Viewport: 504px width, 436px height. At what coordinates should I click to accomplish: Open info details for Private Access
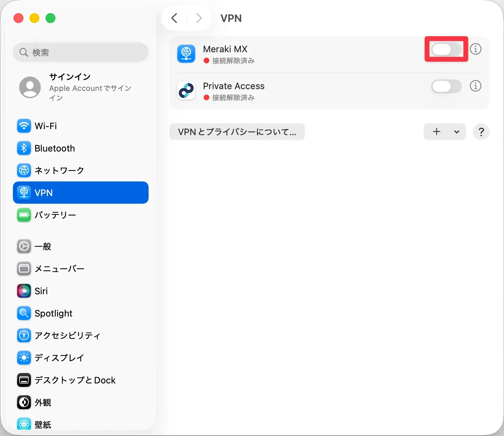pos(475,86)
